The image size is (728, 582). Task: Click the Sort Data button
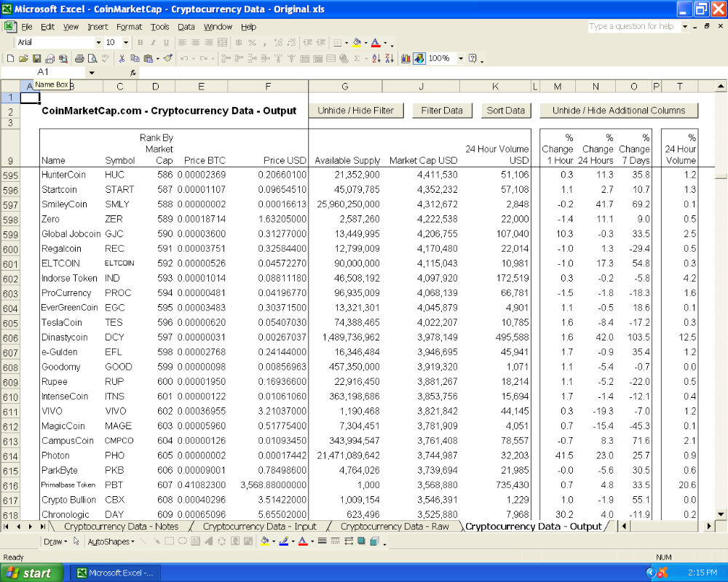[x=506, y=111]
